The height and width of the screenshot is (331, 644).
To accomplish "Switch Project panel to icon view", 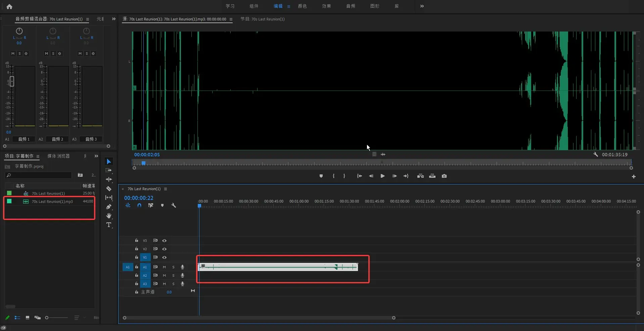I will click(x=28, y=318).
